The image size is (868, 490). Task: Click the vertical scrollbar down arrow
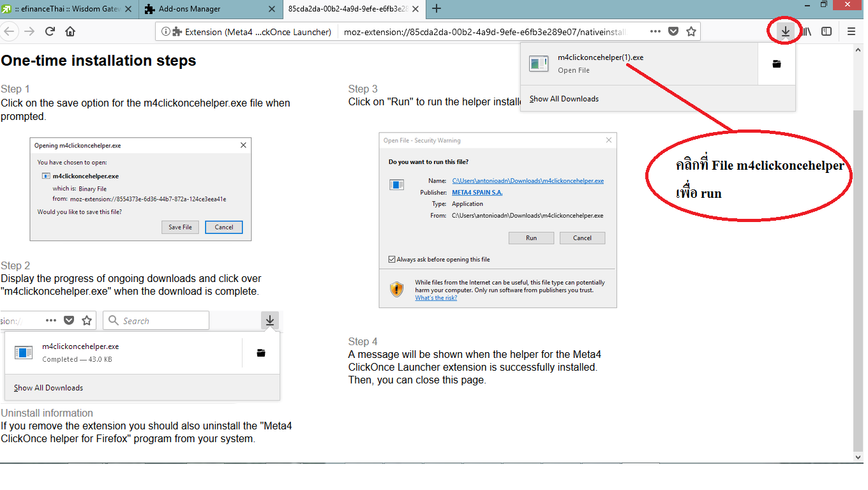(x=858, y=457)
